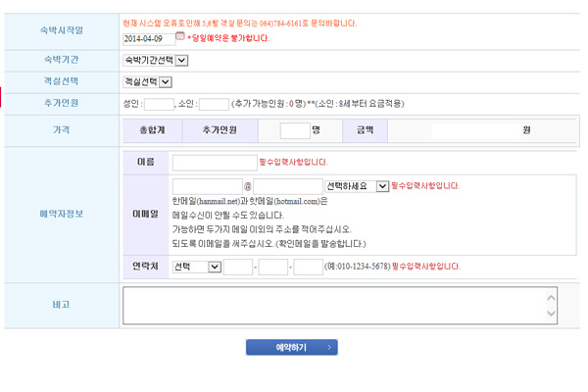Focus the email ID field before @
588x392 pixels.
[x=207, y=185]
